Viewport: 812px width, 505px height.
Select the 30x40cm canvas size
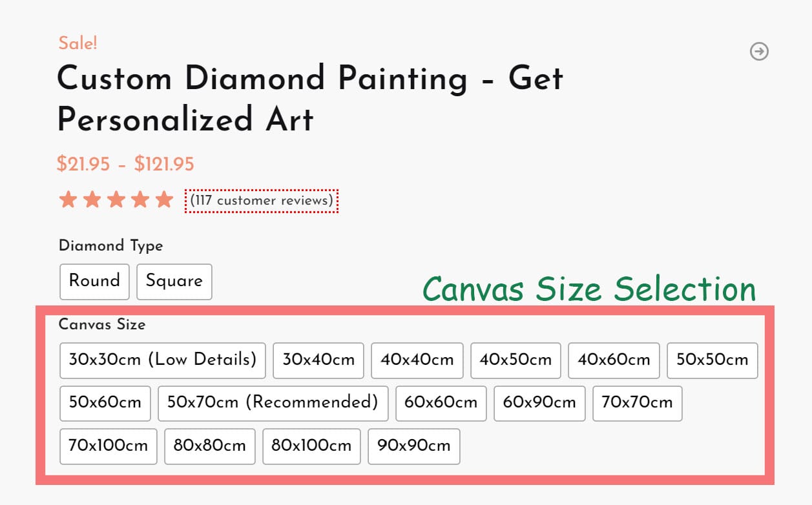pyautogui.click(x=318, y=360)
